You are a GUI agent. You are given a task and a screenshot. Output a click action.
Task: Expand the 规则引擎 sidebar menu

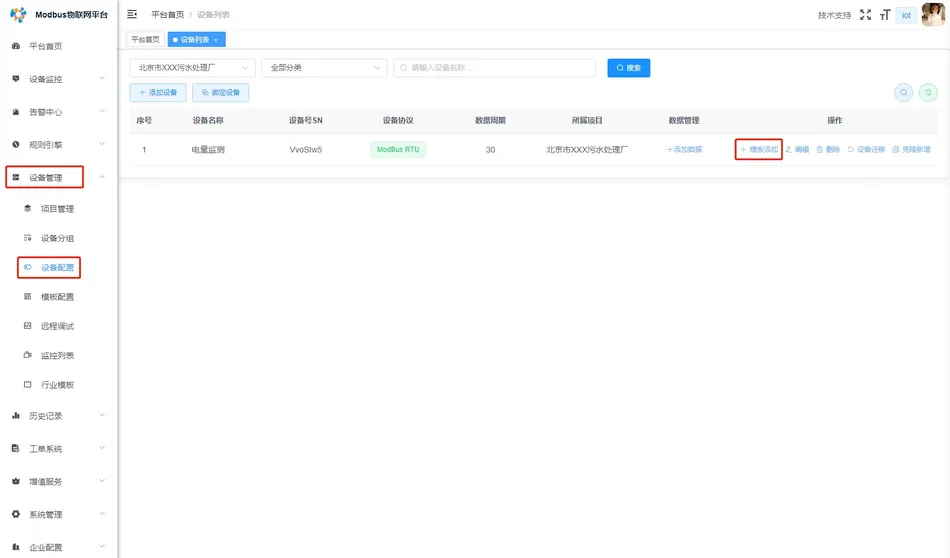pyautogui.click(x=58, y=144)
